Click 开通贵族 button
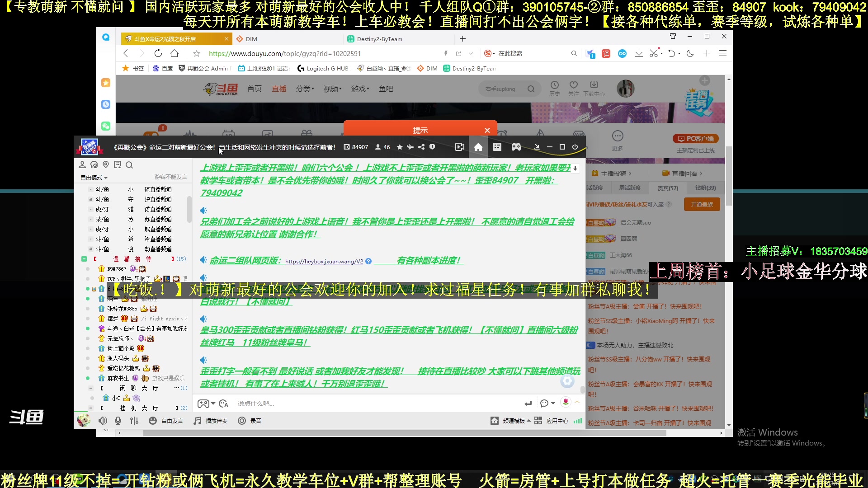 [x=702, y=204]
